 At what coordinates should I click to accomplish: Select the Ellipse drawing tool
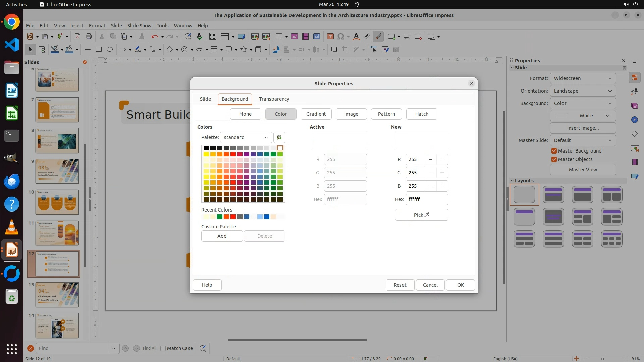109,49
